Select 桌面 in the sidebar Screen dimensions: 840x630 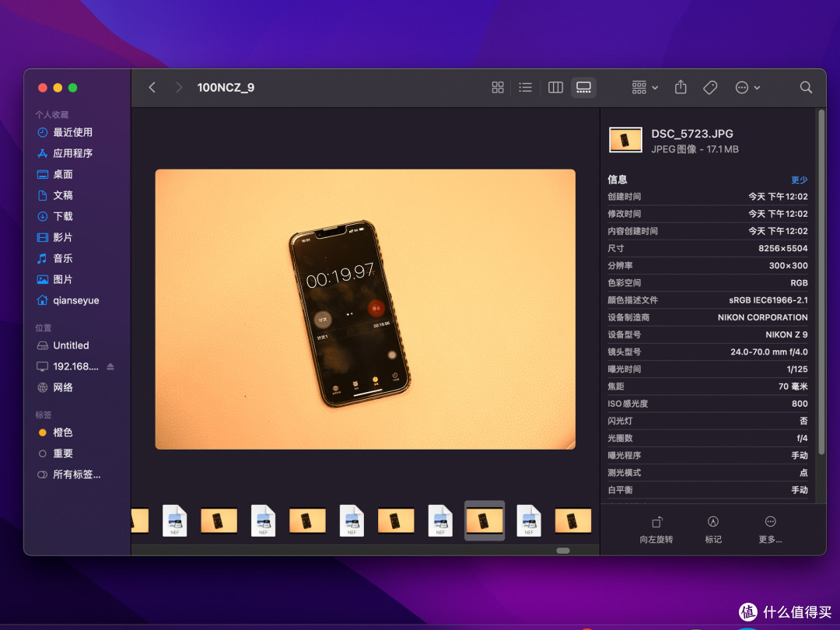(x=63, y=174)
